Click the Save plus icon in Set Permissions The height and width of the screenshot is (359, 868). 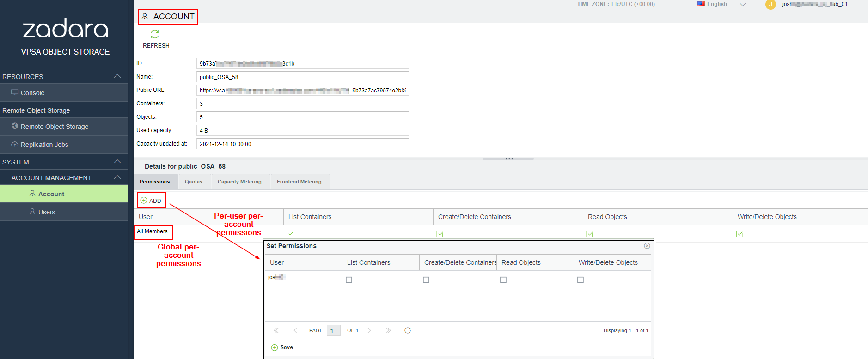pos(275,347)
